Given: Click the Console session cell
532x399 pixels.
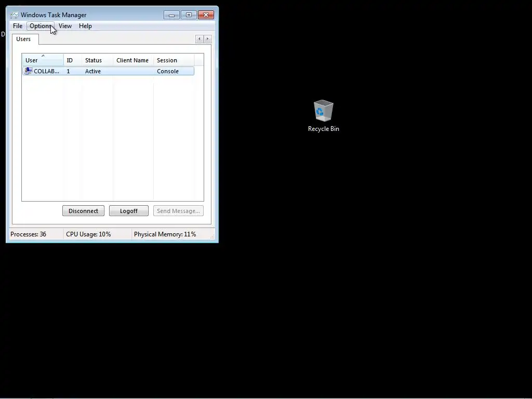Looking at the screenshot, I should click(168, 71).
